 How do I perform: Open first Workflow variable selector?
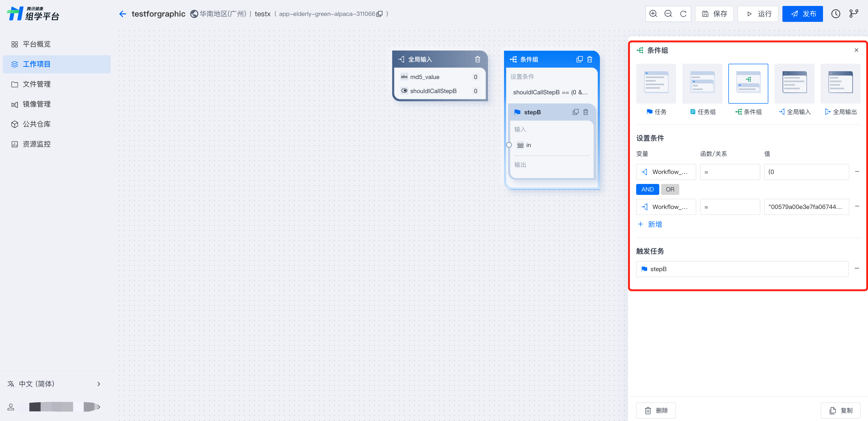pos(666,172)
